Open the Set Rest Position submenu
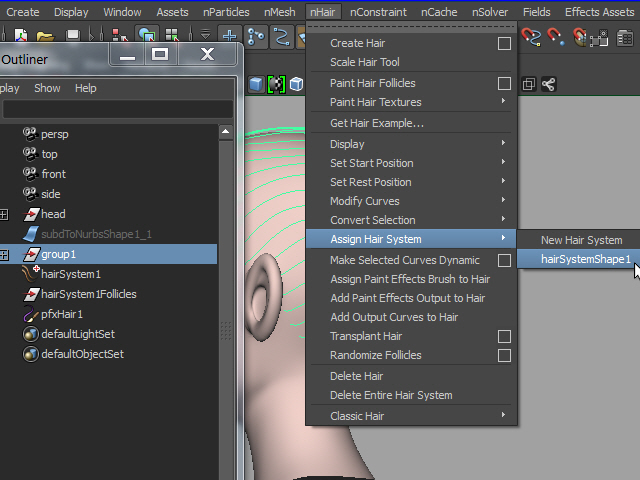 [x=411, y=182]
